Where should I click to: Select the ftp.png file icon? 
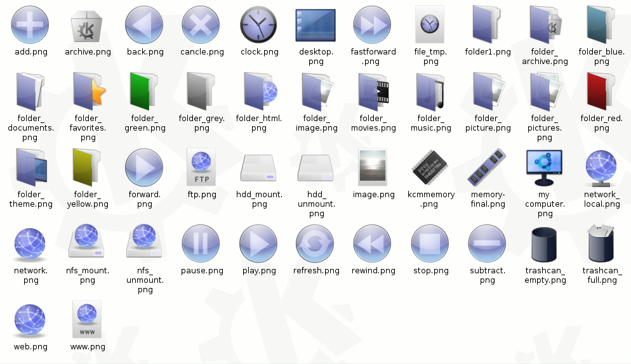pos(201,167)
